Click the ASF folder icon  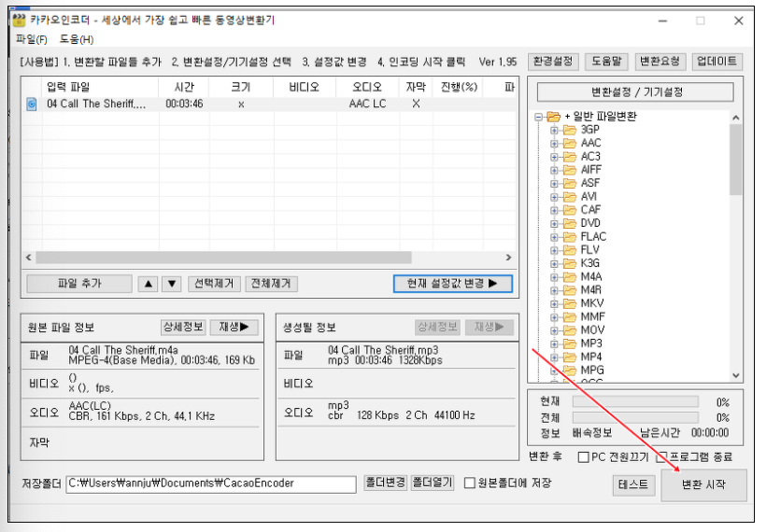(x=569, y=183)
